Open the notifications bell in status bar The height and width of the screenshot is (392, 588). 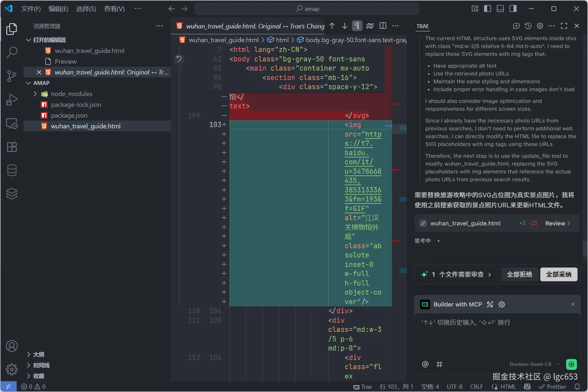tap(577, 387)
